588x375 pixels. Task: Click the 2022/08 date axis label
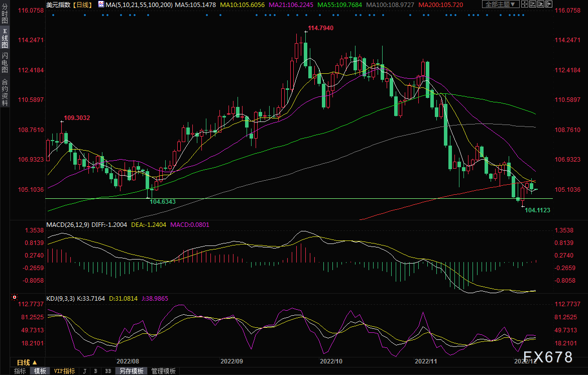pos(128,361)
